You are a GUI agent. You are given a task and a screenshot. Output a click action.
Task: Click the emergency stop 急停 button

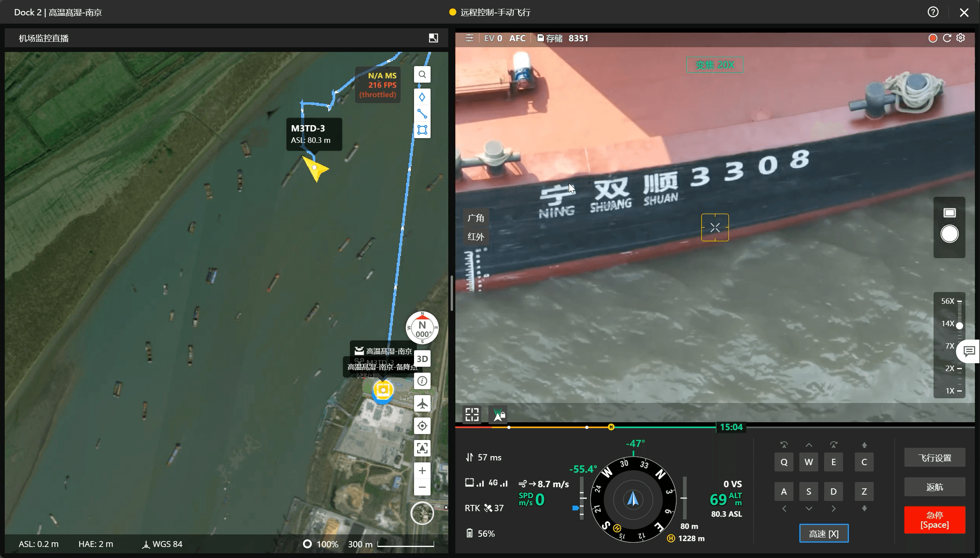click(x=934, y=520)
